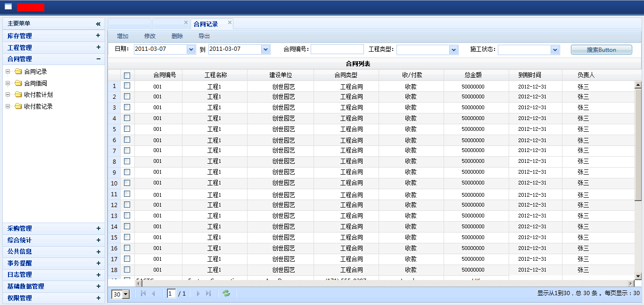Switch to the 合同记录 tab

(206, 24)
